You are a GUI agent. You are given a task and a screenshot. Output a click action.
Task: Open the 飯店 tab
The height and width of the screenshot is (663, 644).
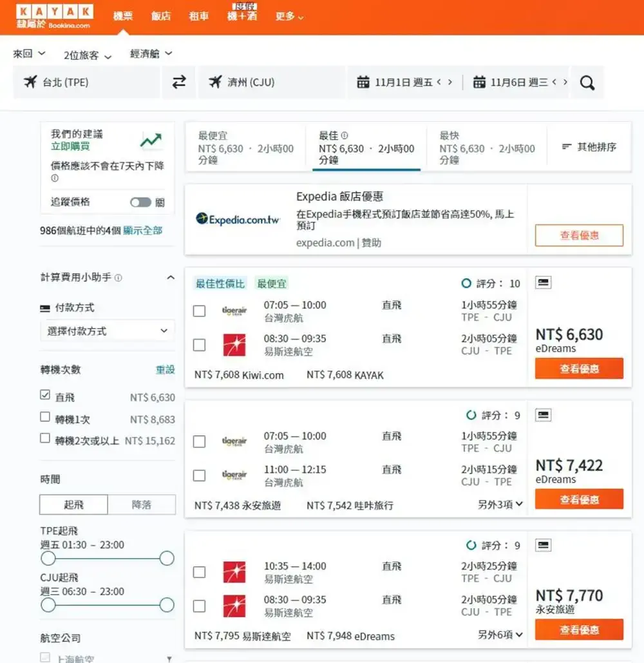(161, 16)
